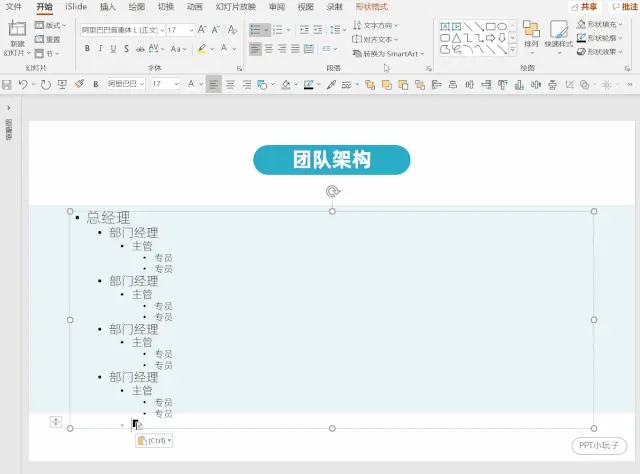Image resolution: width=640 pixels, height=474 pixels.
Task: Toggle Bold formatting in ribbon
Action: tap(87, 49)
